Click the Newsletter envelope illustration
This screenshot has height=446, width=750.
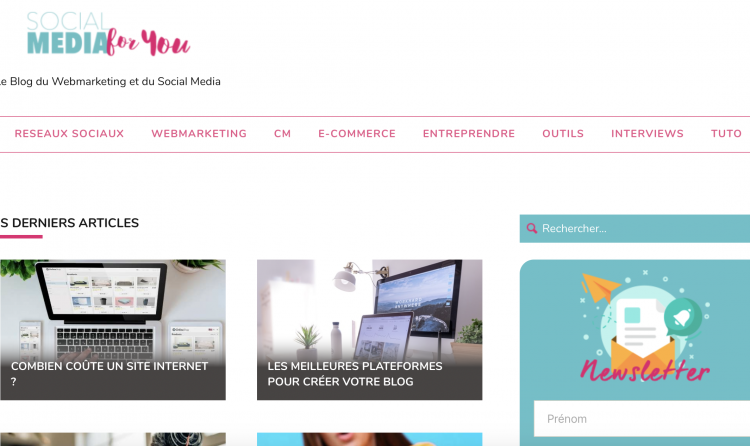pos(645,326)
